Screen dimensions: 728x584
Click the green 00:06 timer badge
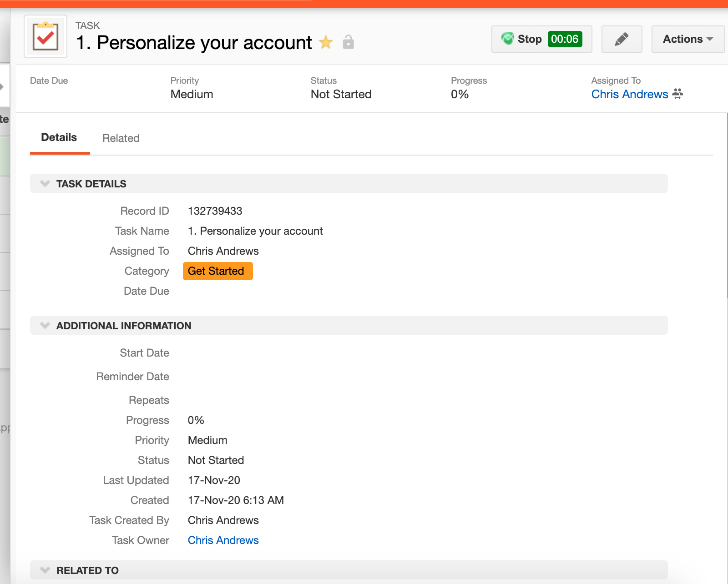[x=565, y=39]
